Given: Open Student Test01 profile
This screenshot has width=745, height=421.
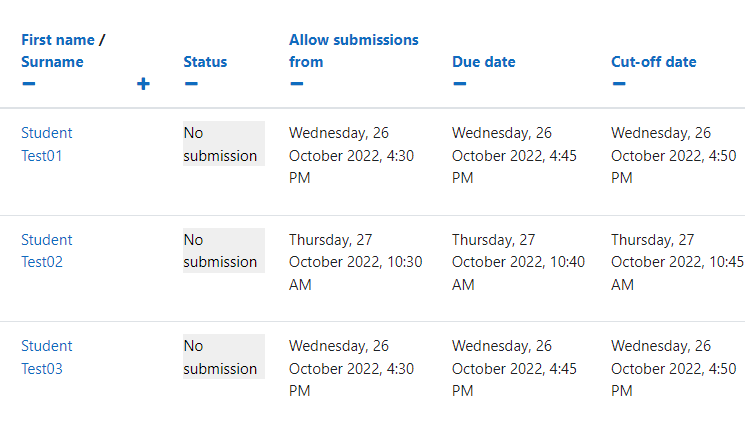Looking at the screenshot, I should (47, 144).
